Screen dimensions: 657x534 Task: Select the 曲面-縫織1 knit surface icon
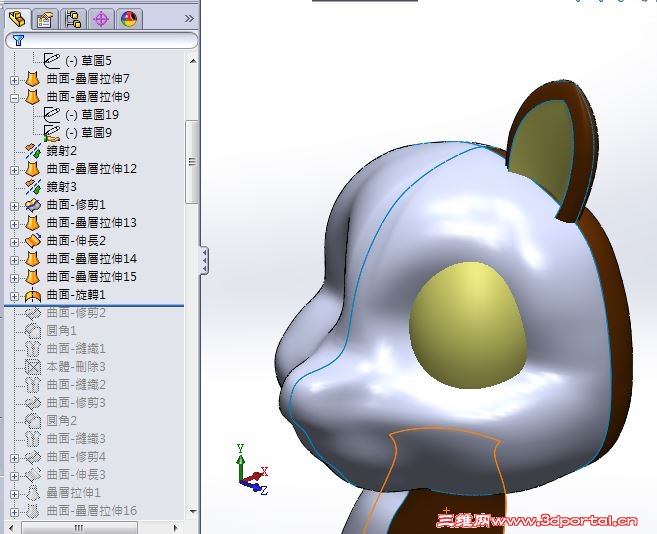tap(33, 348)
